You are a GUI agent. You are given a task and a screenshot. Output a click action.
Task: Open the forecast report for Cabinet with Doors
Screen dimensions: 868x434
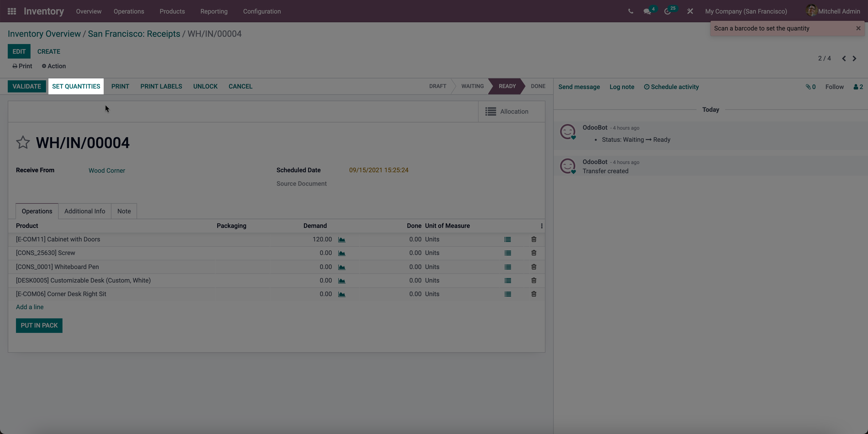click(x=342, y=239)
